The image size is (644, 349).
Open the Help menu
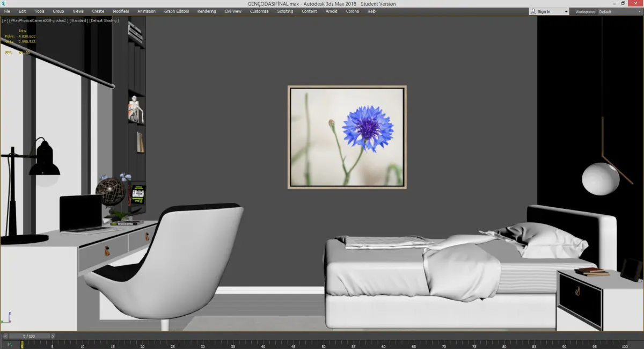tap(371, 11)
